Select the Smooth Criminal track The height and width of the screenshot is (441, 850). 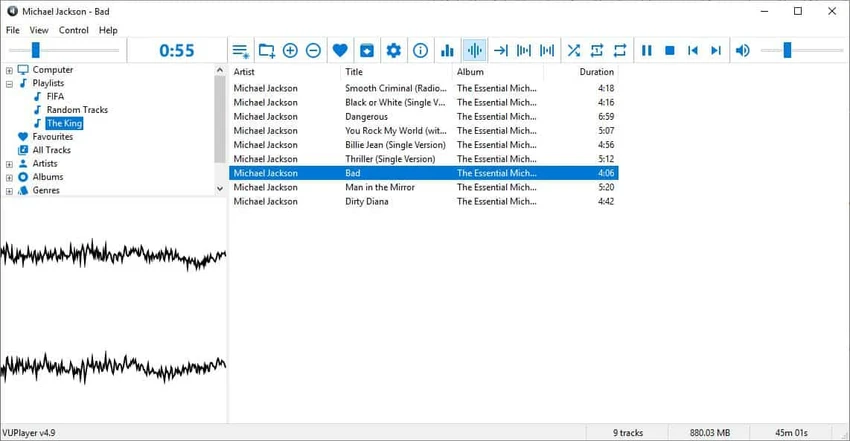click(x=424, y=88)
